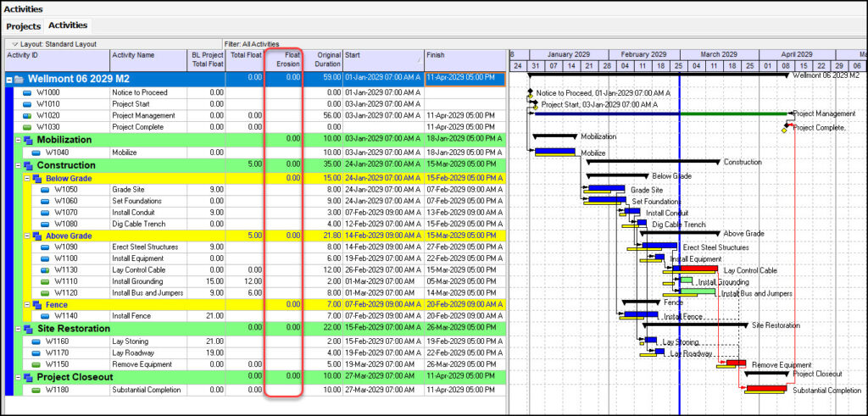Click the W1060 activity icon

45,202
